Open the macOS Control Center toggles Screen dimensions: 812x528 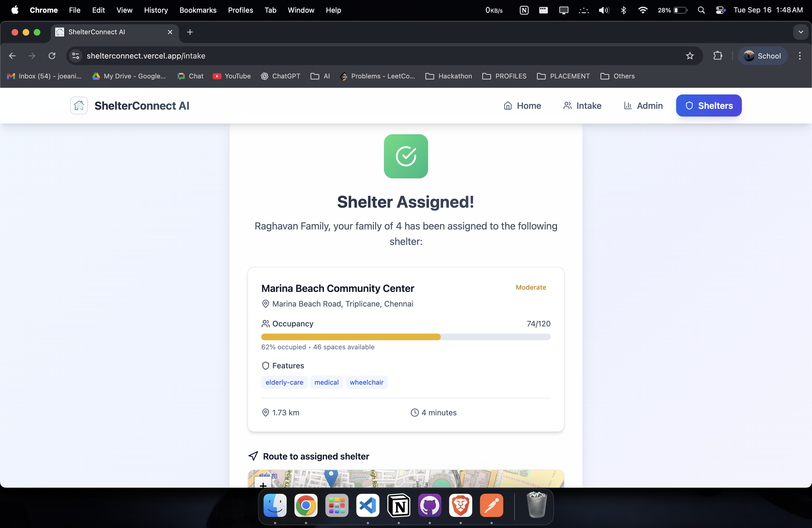click(720, 10)
